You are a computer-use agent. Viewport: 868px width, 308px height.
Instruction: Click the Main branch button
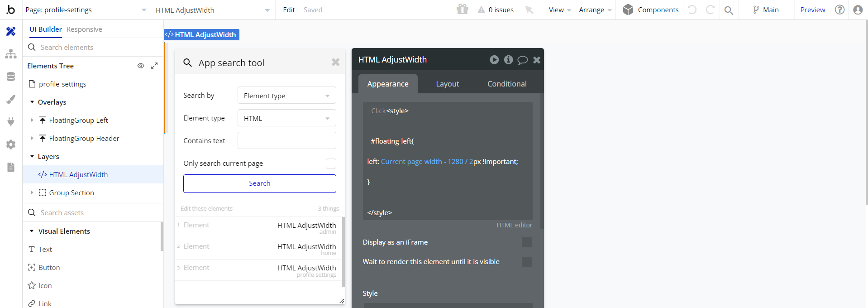coord(766,10)
